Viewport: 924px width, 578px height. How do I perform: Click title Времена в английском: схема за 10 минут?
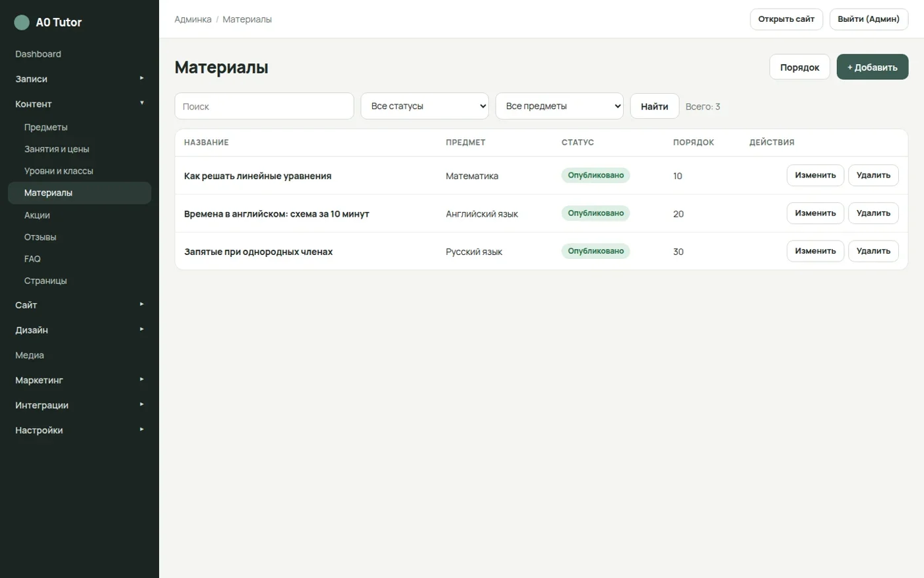tap(277, 214)
